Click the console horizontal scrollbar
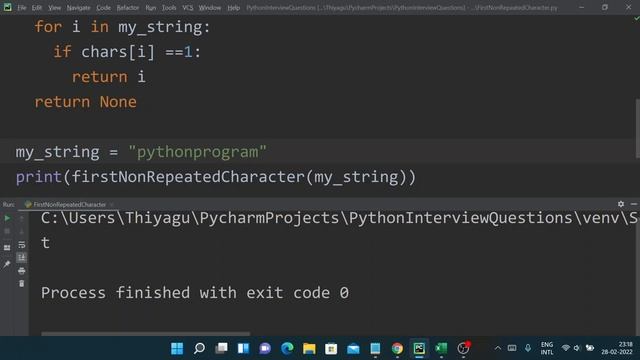640x360 pixels. [x=146, y=333]
